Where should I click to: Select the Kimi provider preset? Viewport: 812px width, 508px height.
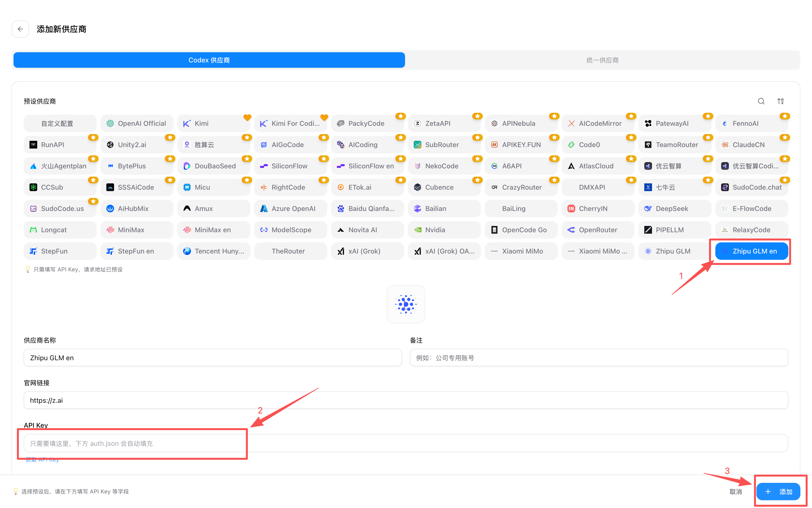pyautogui.click(x=214, y=123)
